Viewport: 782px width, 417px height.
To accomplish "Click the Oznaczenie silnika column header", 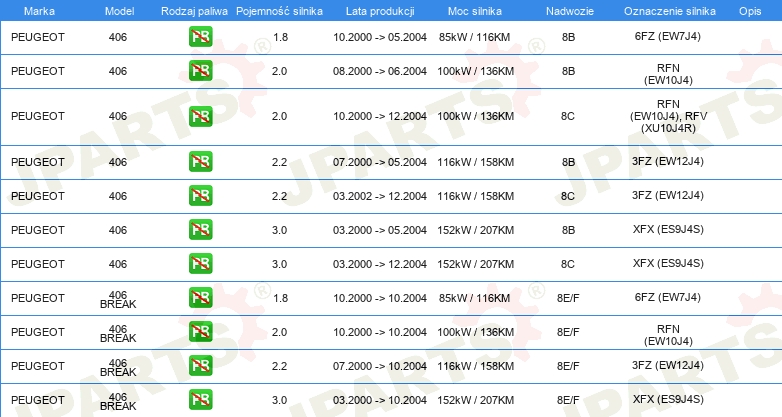I will tap(669, 11).
